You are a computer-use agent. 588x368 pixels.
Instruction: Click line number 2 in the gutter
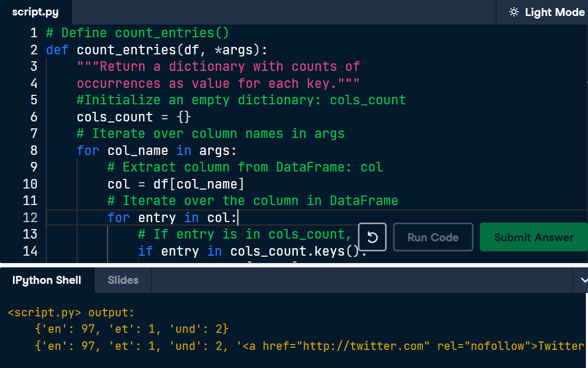(x=34, y=50)
